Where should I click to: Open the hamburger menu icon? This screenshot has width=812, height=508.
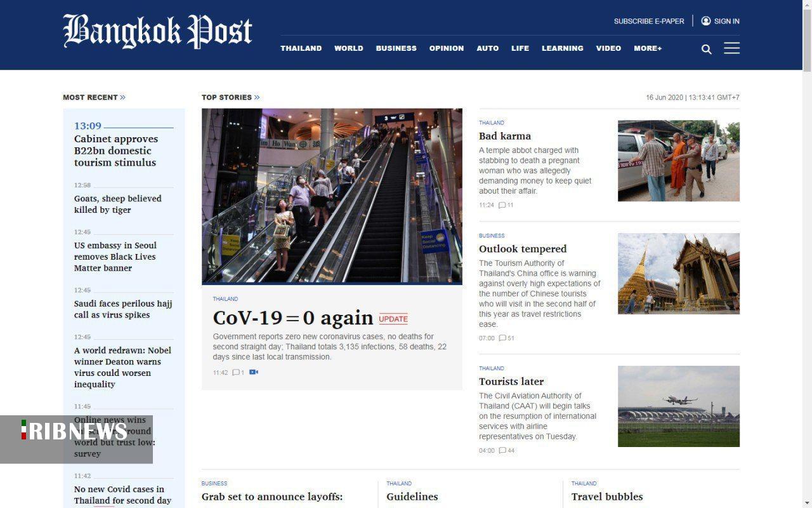click(x=731, y=48)
